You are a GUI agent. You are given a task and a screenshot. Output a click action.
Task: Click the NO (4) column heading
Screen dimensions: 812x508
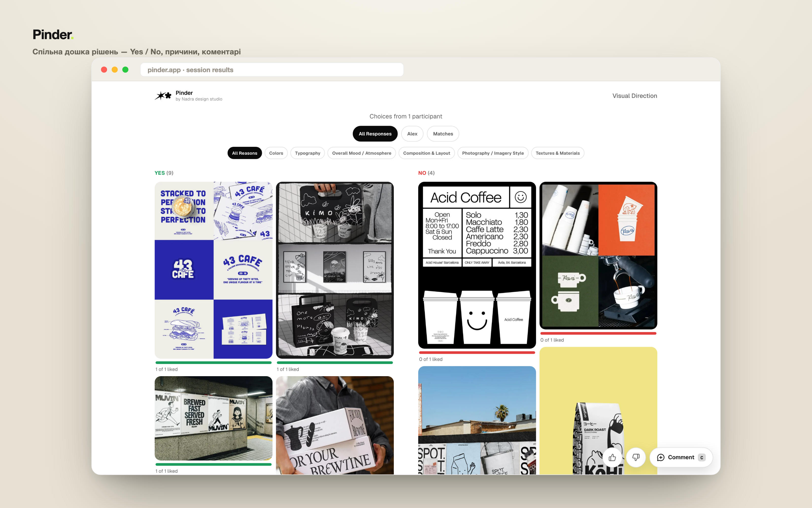(426, 173)
